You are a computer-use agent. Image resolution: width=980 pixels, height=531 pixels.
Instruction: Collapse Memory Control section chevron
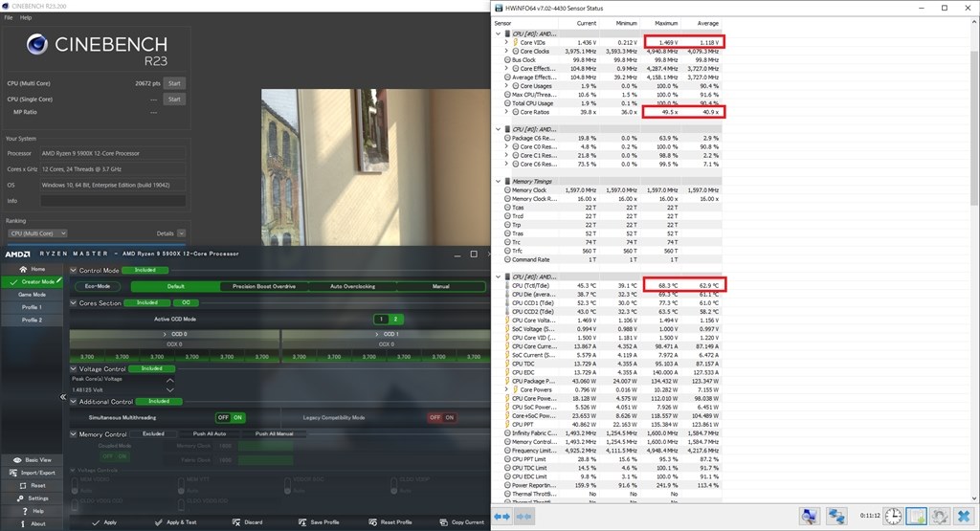[73, 434]
